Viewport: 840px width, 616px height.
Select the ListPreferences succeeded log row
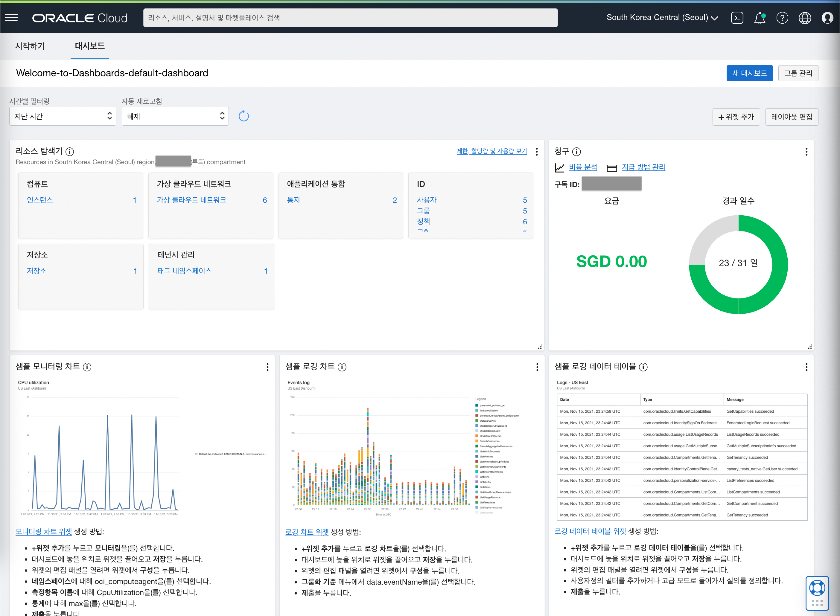[x=682, y=480]
